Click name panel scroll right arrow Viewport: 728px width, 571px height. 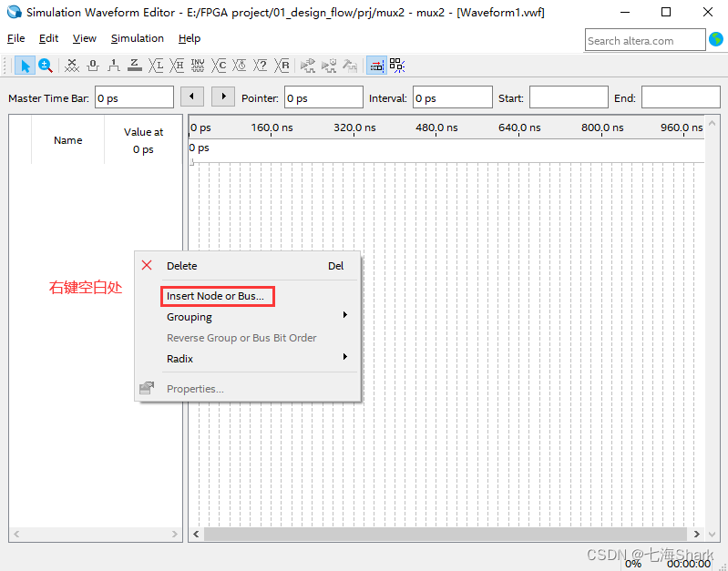click(x=175, y=534)
